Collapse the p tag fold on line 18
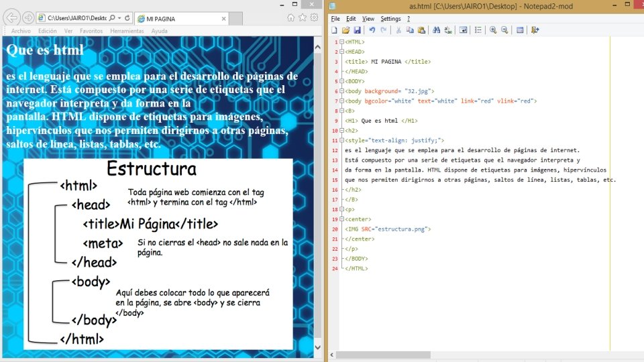 tap(341, 209)
